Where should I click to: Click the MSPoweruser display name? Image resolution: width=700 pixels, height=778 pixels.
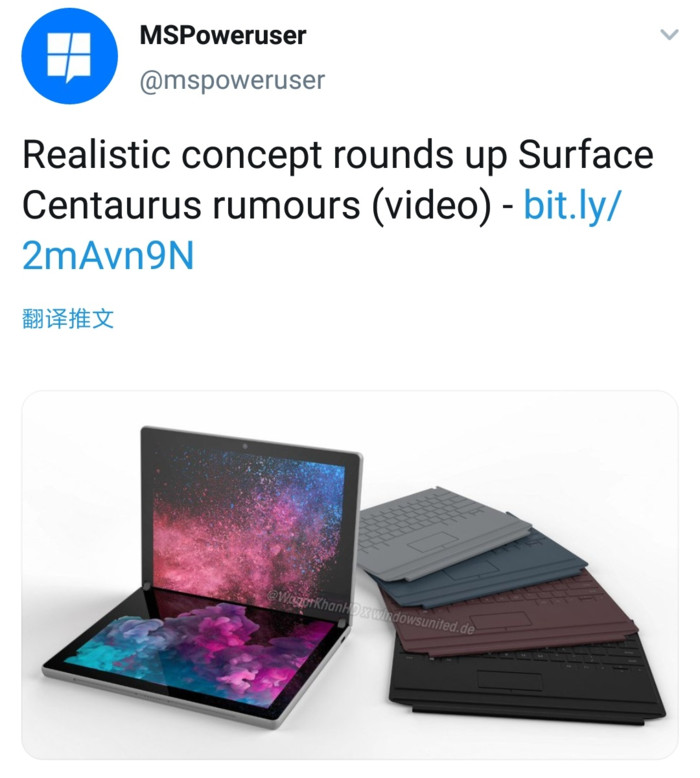point(223,35)
